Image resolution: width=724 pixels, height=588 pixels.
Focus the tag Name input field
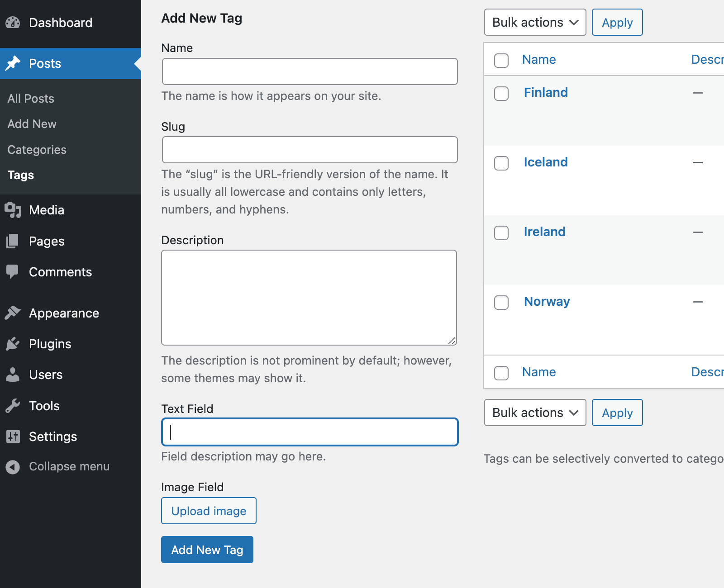[310, 71]
